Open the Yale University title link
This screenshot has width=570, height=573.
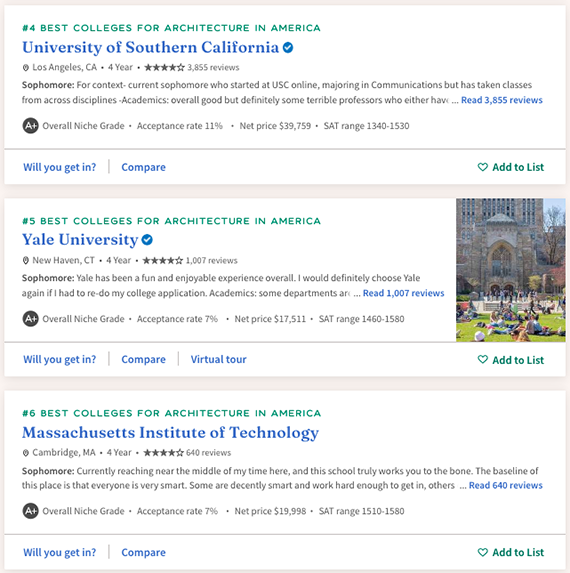[x=80, y=240]
